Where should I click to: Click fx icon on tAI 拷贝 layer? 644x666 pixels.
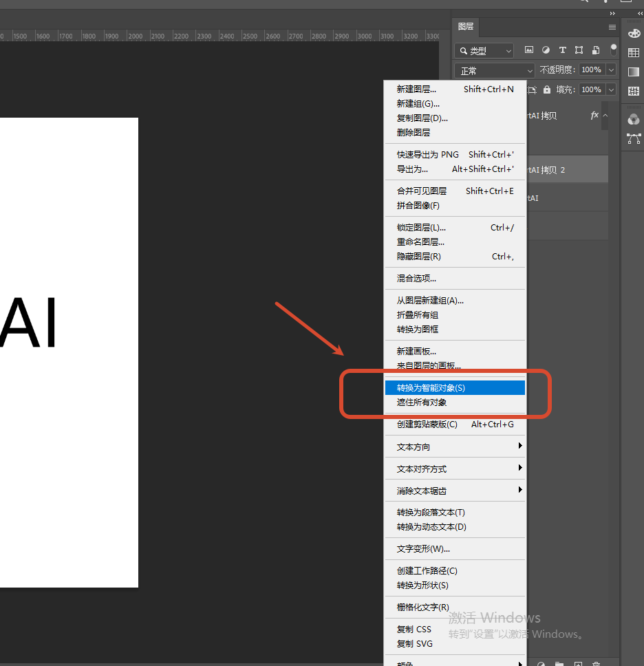click(594, 115)
